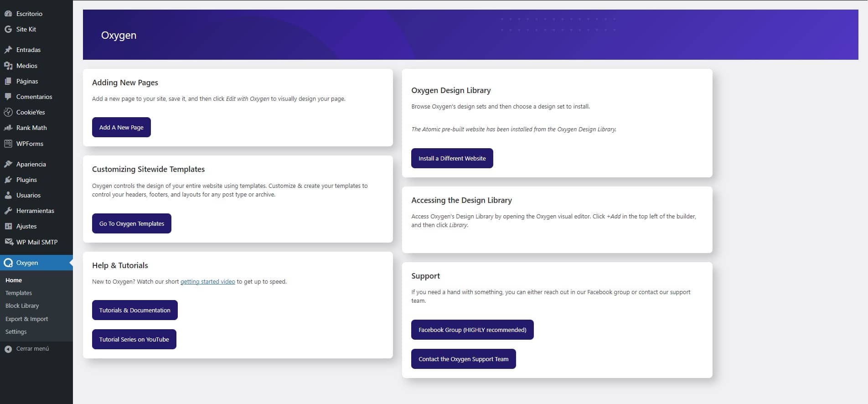Click Go To Oxygen Templates button
Image resolution: width=868 pixels, height=404 pixels.
tap(132, 223)
